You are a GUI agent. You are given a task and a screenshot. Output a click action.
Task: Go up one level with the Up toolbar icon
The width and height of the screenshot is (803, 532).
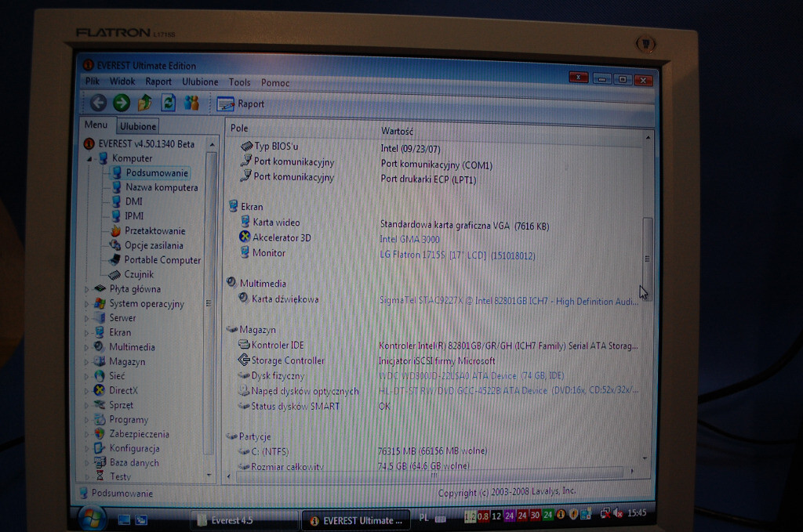point(145,103)
